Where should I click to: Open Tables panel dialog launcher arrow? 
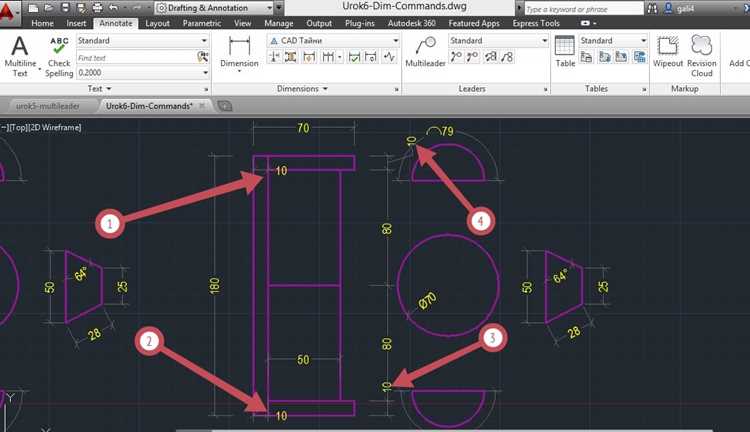click(x=644, y=89)
